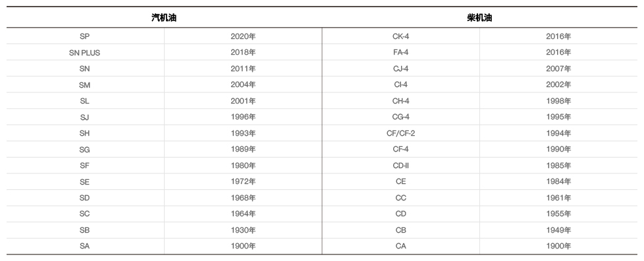The width and height of the screenshot is (644, 261).
Task: Select the CJ-4 cell
Action: (x=401, y=69)
